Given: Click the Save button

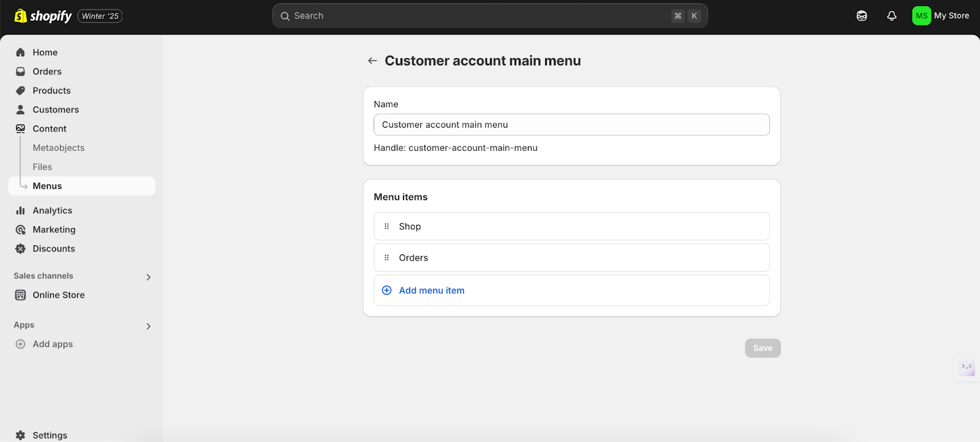Looking at the screenshot, I should coord(763,348).
